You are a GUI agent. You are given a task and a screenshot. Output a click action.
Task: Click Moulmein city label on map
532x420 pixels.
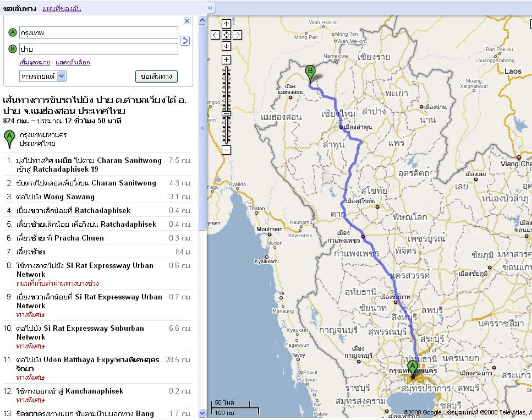pyautogui.click(x=269, y=229)
